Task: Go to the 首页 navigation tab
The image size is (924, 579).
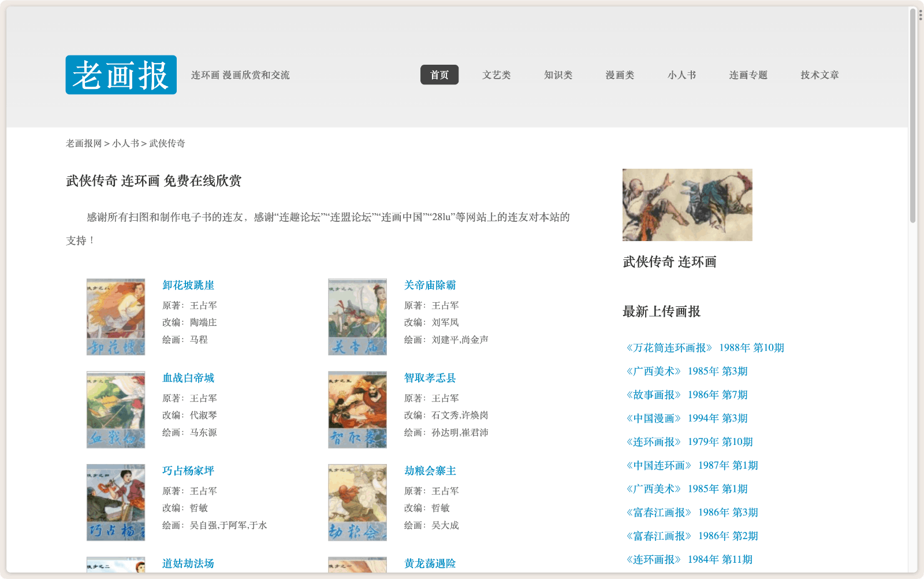Action: [439, 75]
